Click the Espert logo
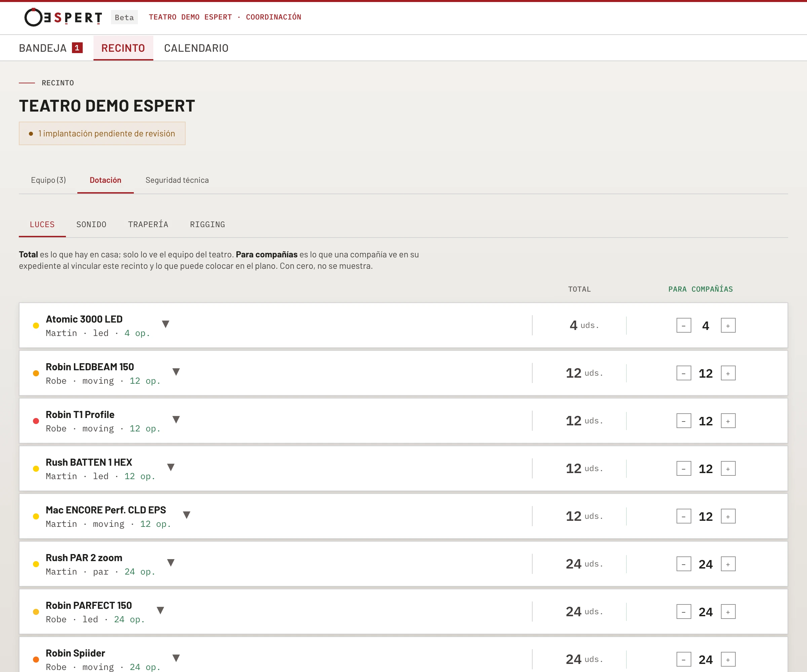 point(64,17)
